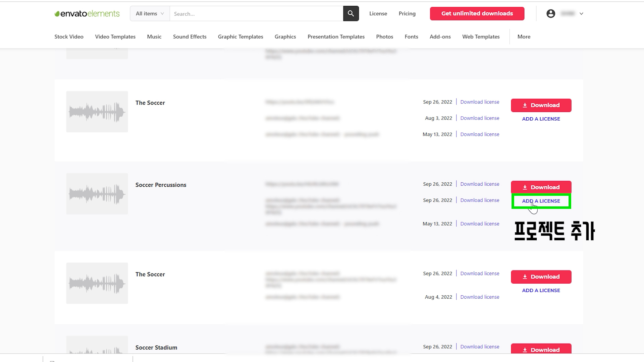Click ADD A LICENSE for Soccer Percussions
The height and width of the screenshot is (362, 644).
pos(541,201)
